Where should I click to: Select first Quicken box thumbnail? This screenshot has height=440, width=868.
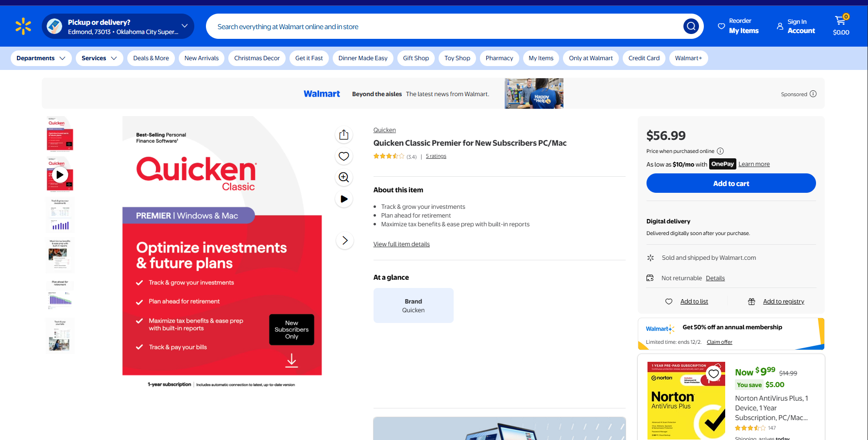pos(60,134)
